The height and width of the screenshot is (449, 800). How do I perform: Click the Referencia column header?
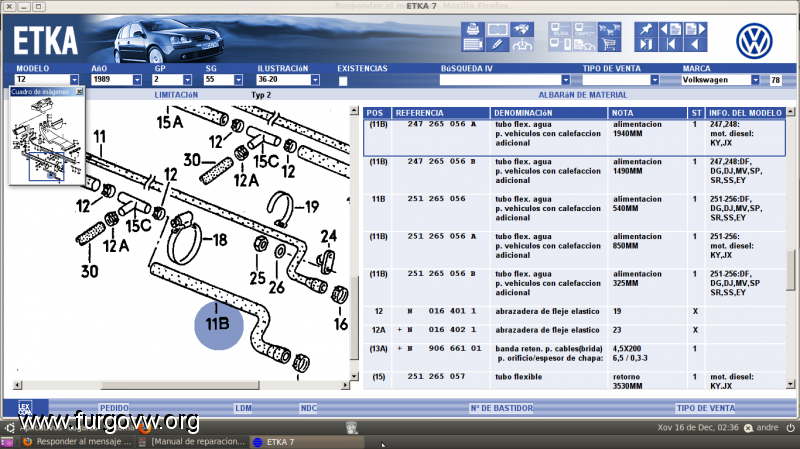[441, 113]
